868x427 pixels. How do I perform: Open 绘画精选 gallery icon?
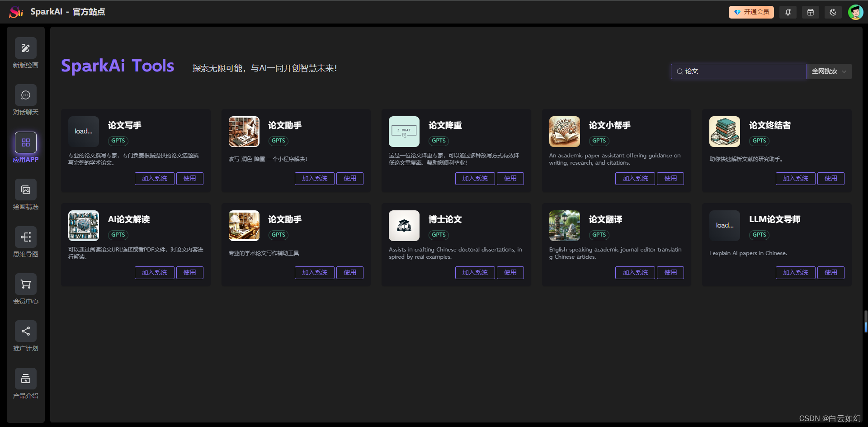pos(26,190)
